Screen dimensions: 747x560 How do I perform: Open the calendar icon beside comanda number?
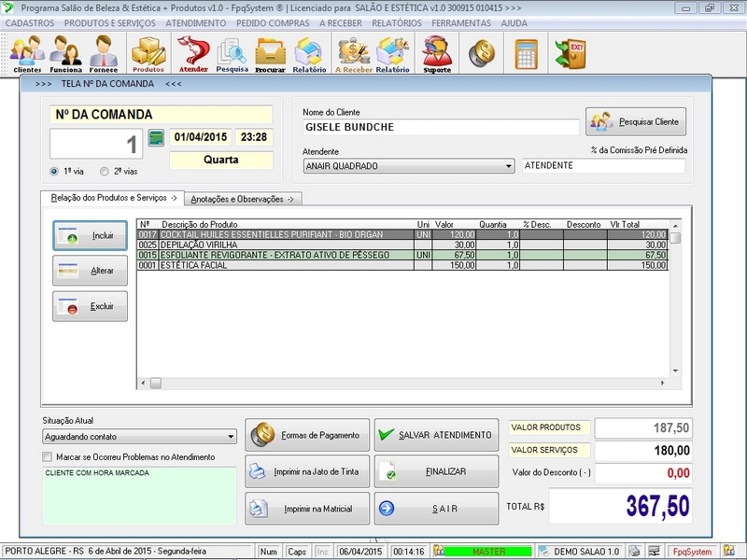tap(156, 138)
